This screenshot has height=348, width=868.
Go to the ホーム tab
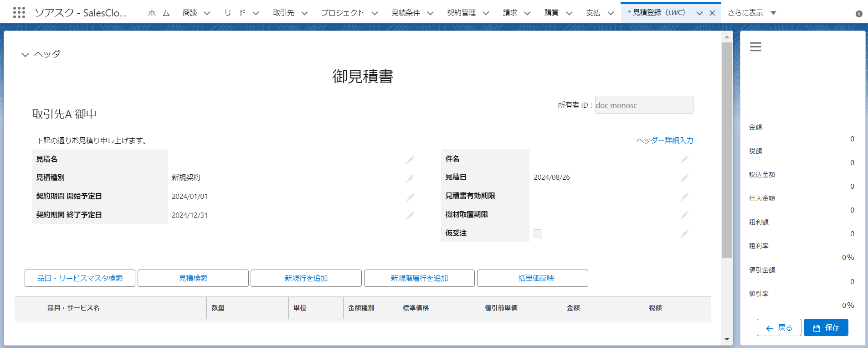(x=159, y=13)
